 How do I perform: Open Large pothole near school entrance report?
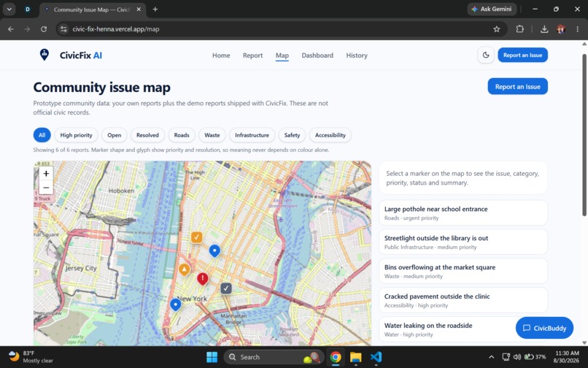click(463, 213)
